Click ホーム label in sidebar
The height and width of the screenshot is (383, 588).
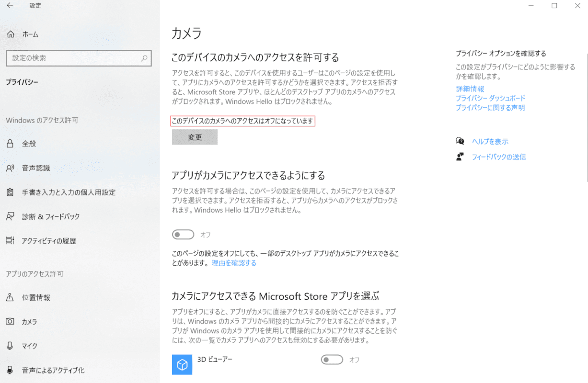pyautogui.click(x=30, y=34)
